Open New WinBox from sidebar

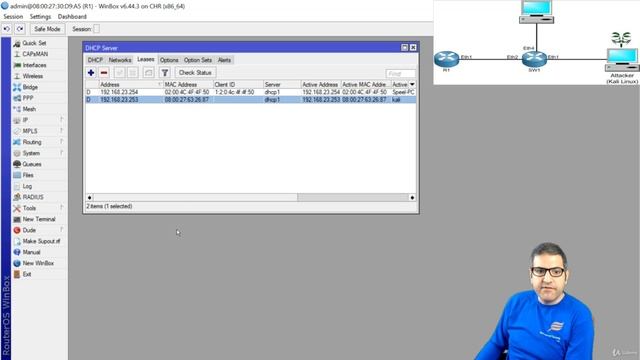(x=38, y=264)
